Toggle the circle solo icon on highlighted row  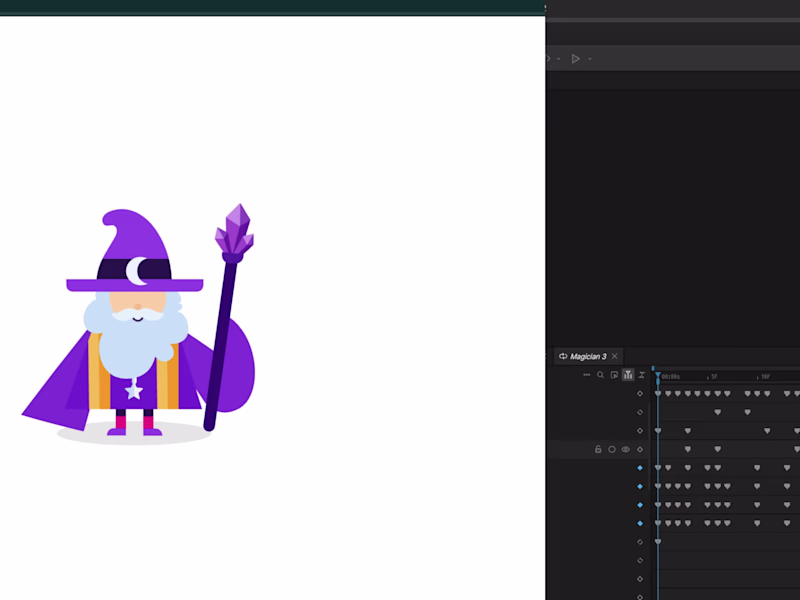click(612, 449)
